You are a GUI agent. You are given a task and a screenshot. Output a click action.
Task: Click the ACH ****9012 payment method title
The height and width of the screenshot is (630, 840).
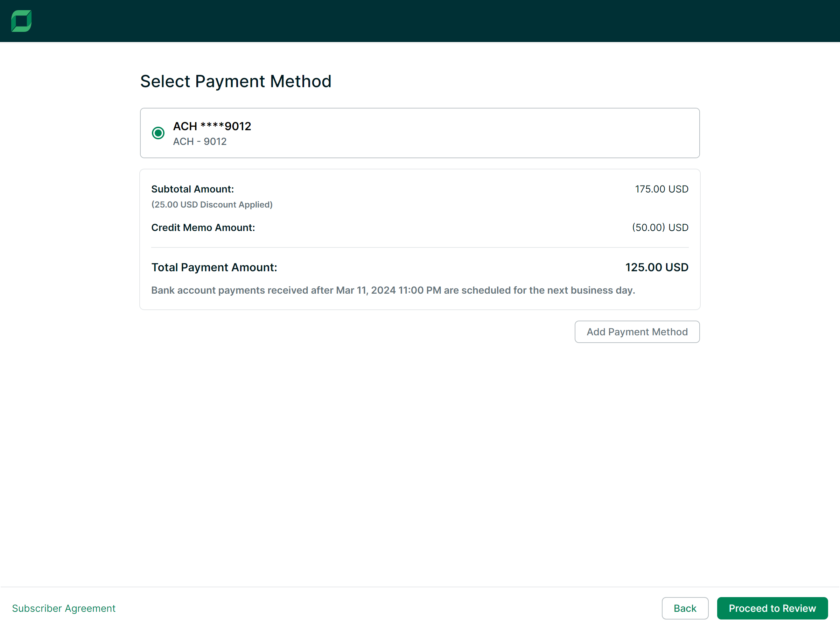tap(212, 126)
